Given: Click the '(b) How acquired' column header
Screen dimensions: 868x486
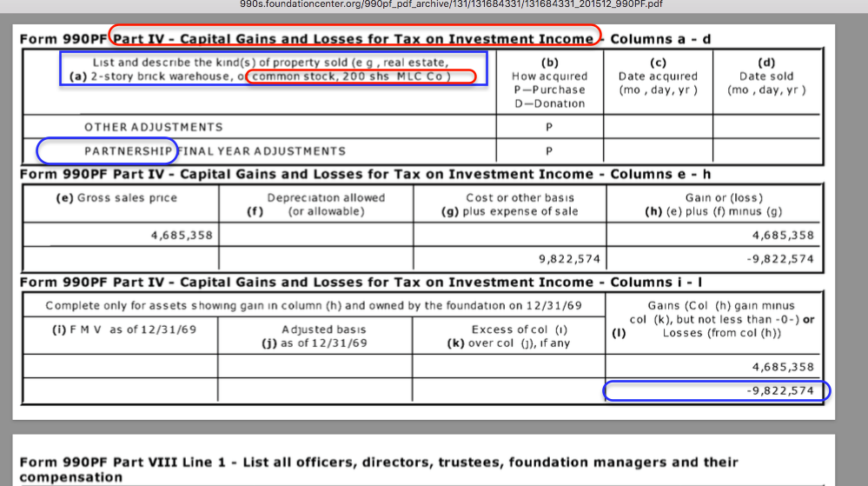Looking at the screenshot, I should pyautogui.click(x=549, y=83).
